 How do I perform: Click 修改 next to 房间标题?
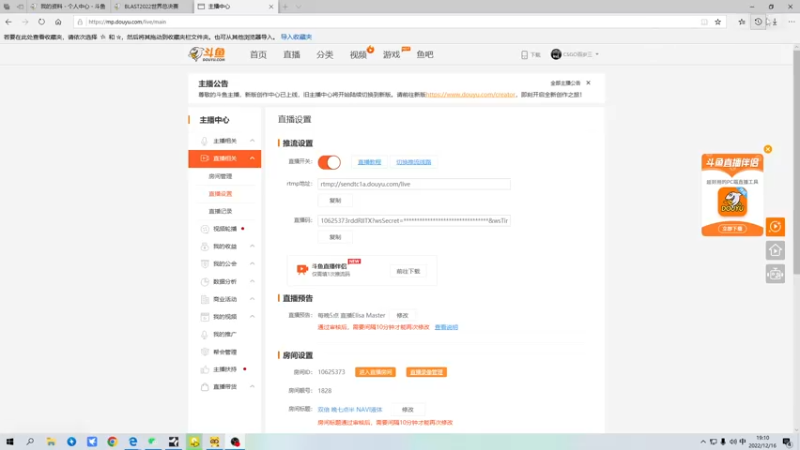(x=408, y=410)
